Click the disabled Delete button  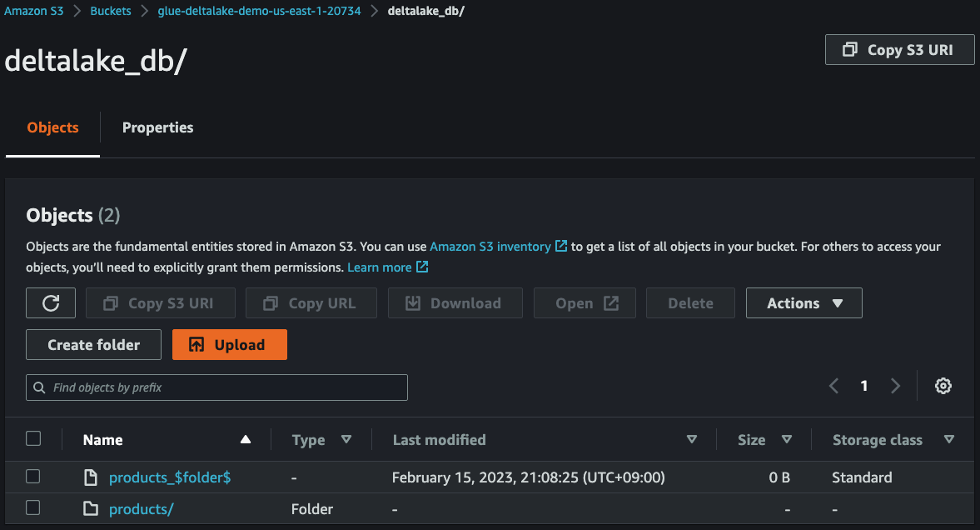click(690, 302)
